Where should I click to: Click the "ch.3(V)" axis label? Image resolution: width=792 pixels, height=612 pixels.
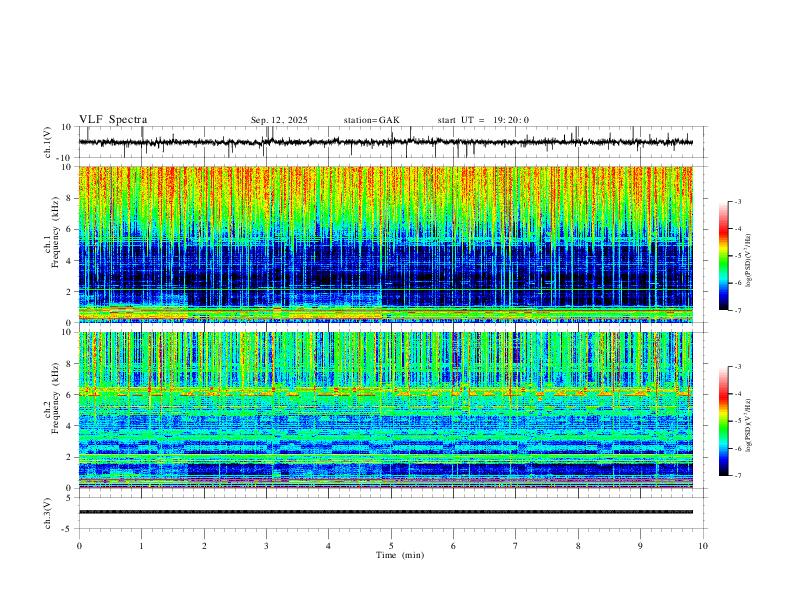[x=48, y=513]
